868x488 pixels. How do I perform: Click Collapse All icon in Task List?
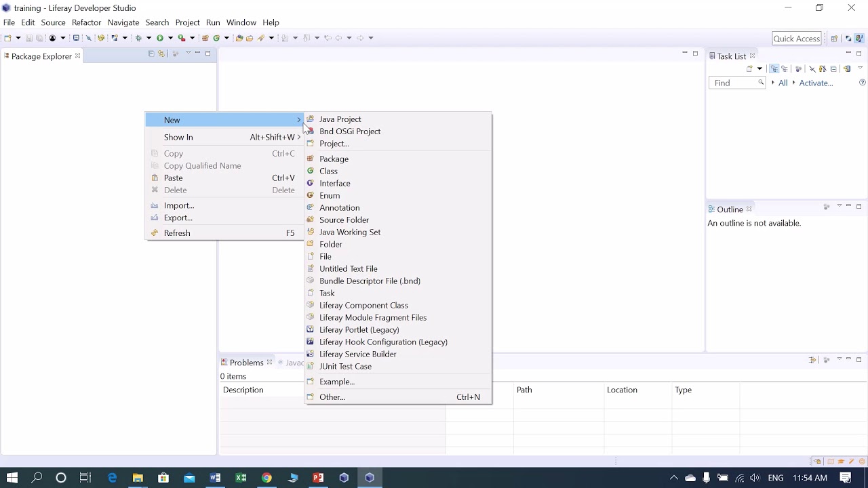(x=833, y=68)
